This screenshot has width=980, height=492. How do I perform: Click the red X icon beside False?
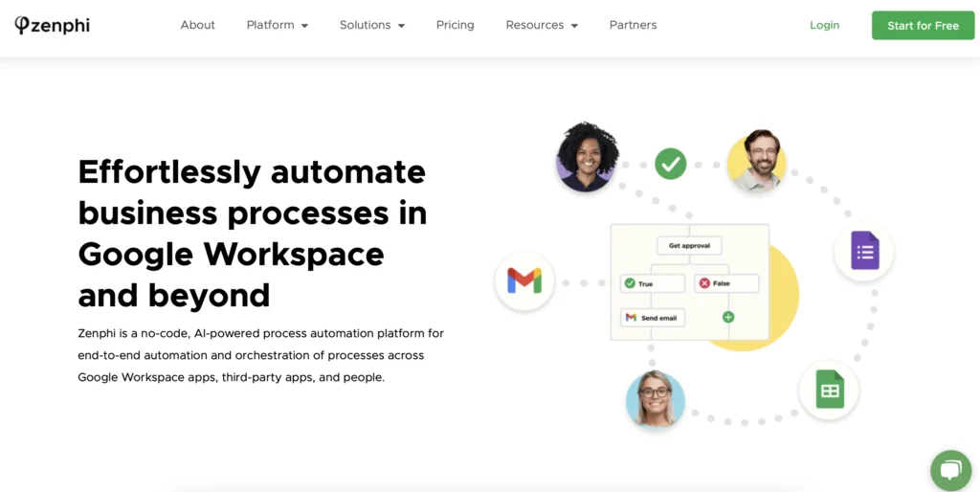pyautogui.click(x=704, y=283)
